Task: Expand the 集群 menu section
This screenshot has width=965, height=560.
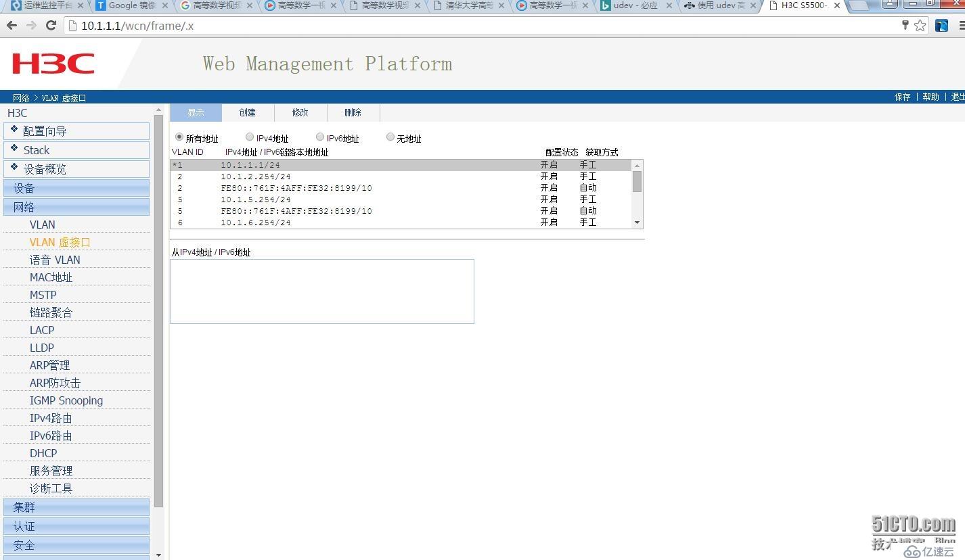Action: point(76,507)
